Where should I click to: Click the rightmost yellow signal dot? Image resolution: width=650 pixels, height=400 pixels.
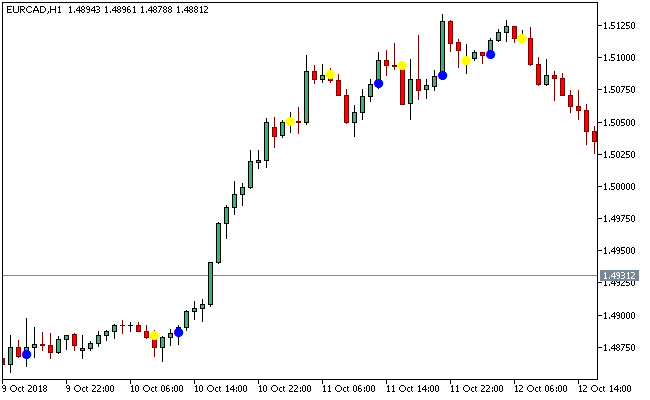tap(522, 38)
